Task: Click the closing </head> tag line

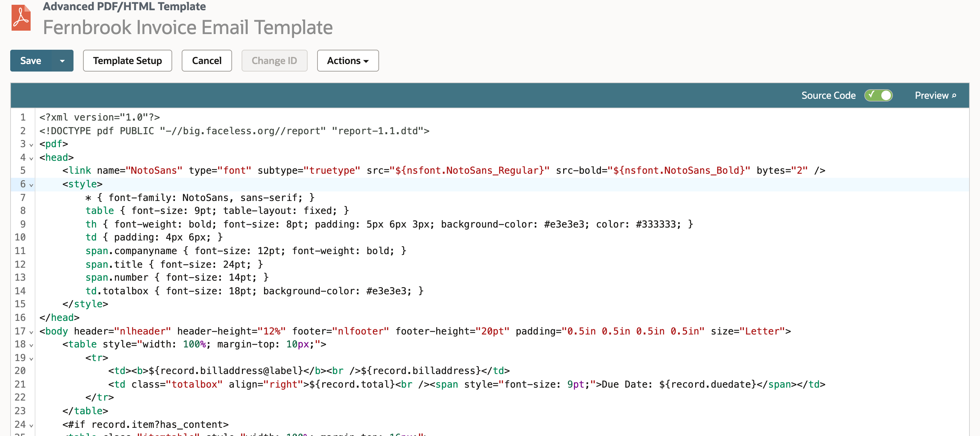Action: pos(59,317)
